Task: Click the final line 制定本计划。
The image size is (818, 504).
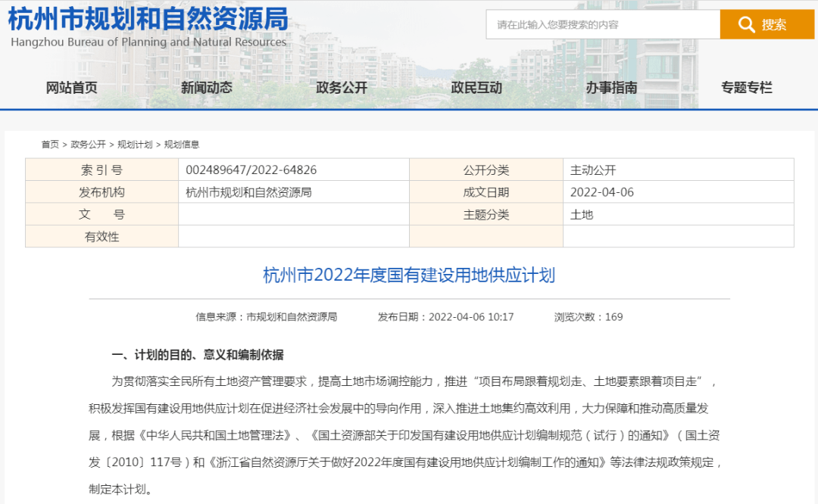Action: 120,489
